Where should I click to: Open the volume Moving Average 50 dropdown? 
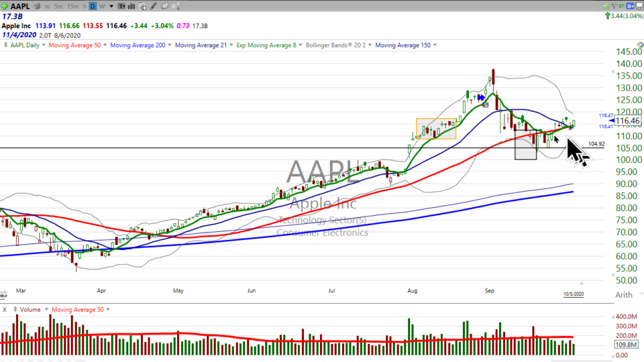click(108, 310)
